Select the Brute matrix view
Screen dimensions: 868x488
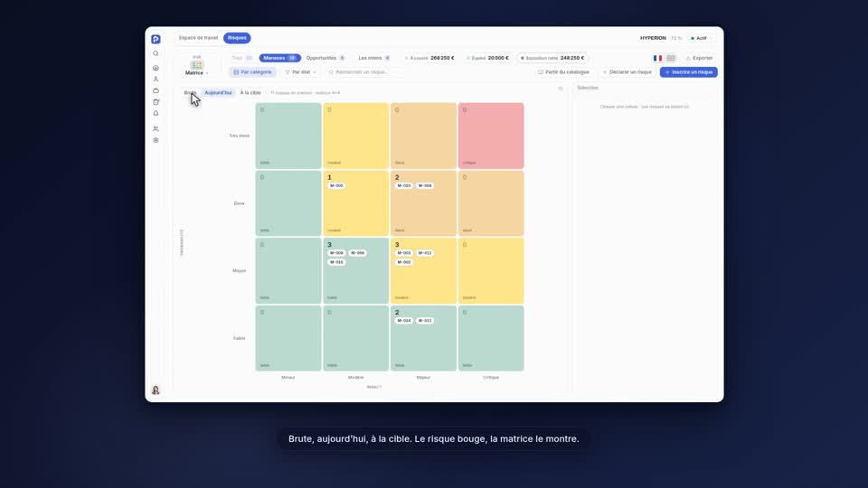click(190, 93)
